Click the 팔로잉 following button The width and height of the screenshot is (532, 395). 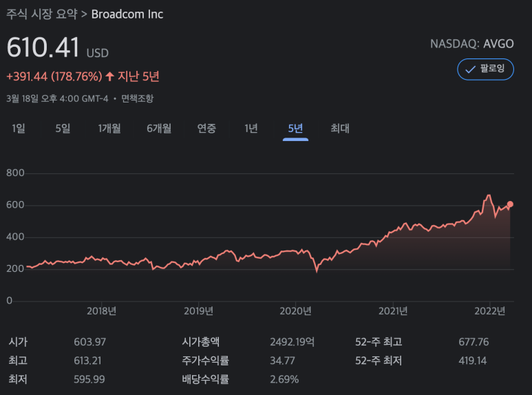(485, 70)
